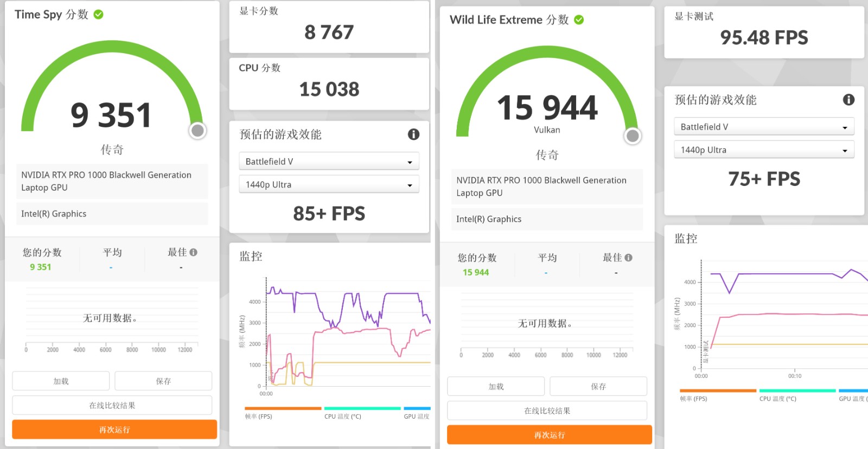This screenshot has width=868, height=449.
Task: Click the info icon next to 最佳 in Time Spy panel
Action: [194, 252]
